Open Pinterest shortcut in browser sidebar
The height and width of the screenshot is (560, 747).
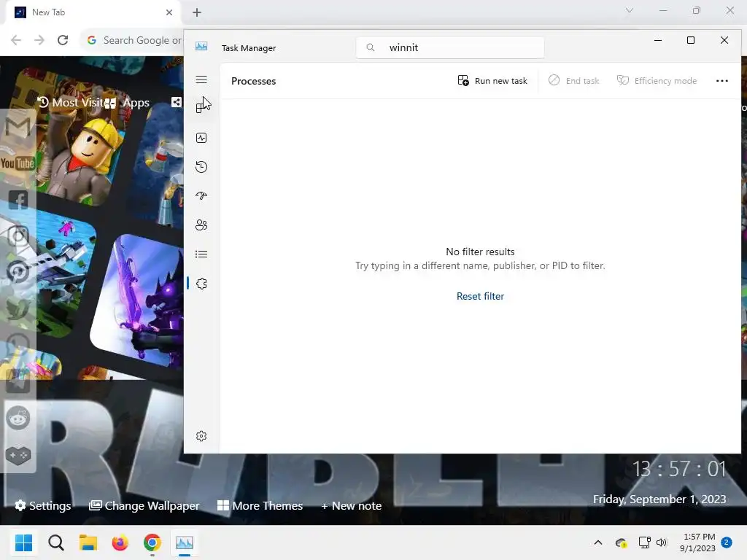click(18, 273)
